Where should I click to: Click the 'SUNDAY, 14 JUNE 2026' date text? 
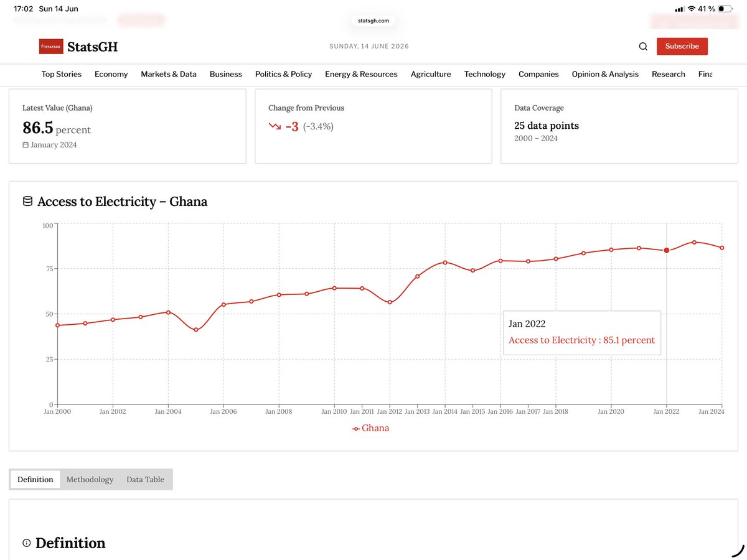pos(369,47)
